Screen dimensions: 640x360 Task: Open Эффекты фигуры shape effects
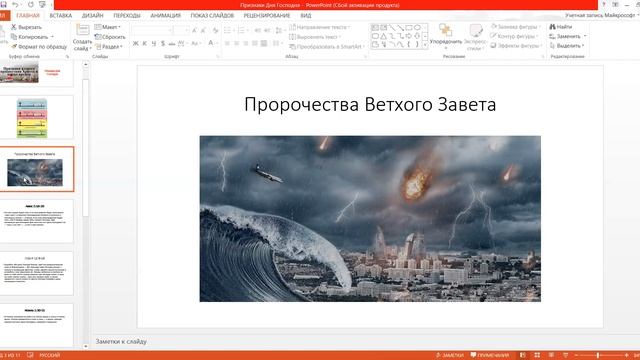516,46
